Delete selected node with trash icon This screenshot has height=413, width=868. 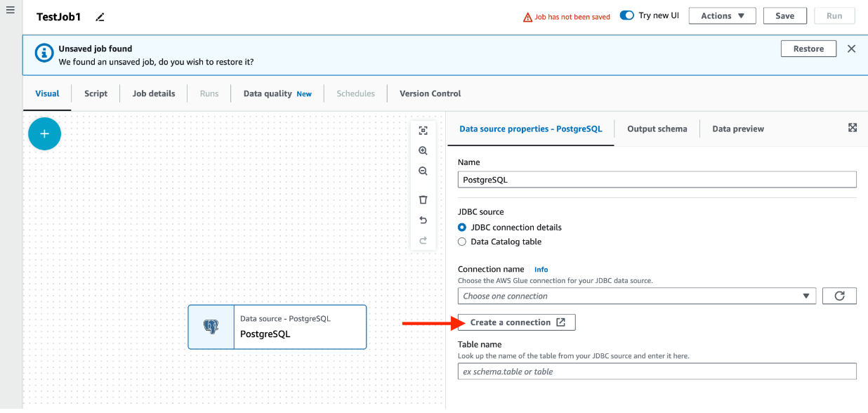coord(423,200)
